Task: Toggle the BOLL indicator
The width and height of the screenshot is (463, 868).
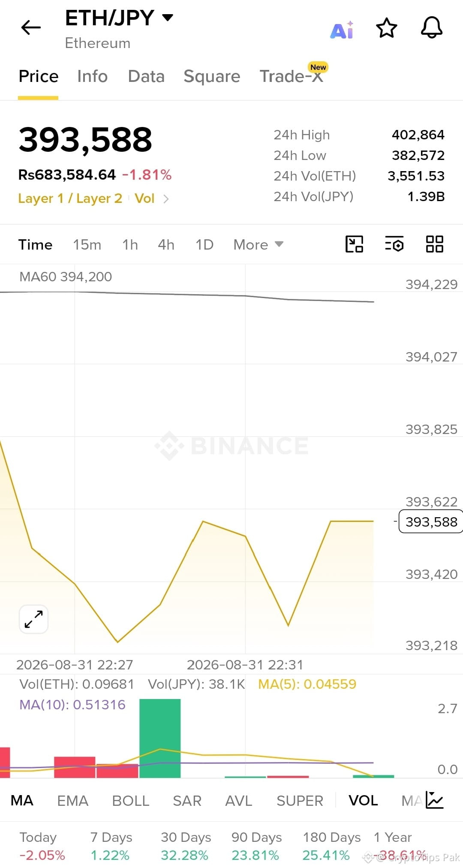Action: coord(131,800)
